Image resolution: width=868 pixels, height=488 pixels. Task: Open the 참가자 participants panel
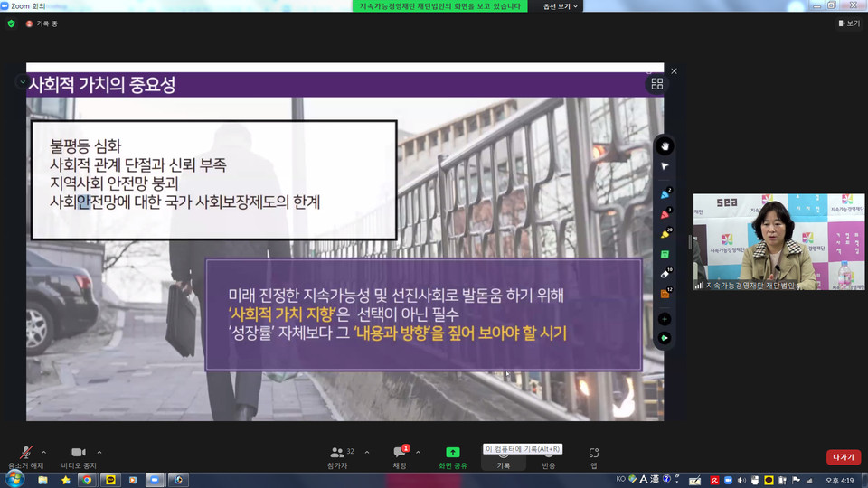click(338, 455)
